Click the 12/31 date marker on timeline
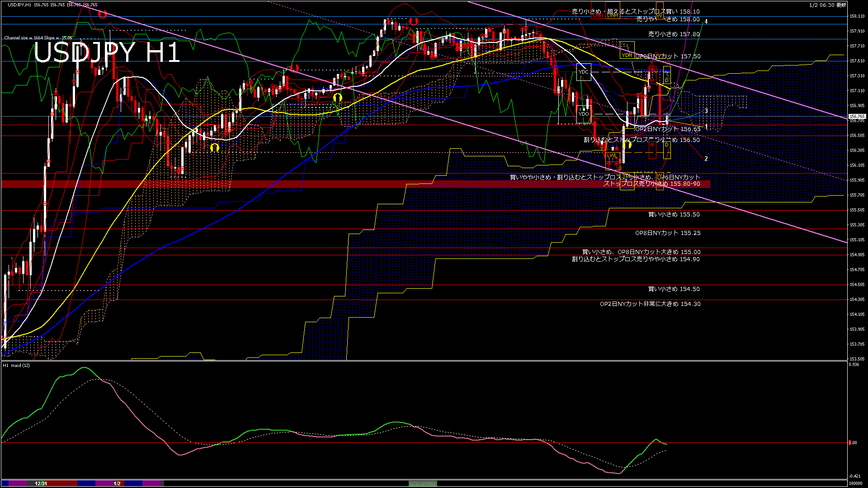 coord(41,483)
